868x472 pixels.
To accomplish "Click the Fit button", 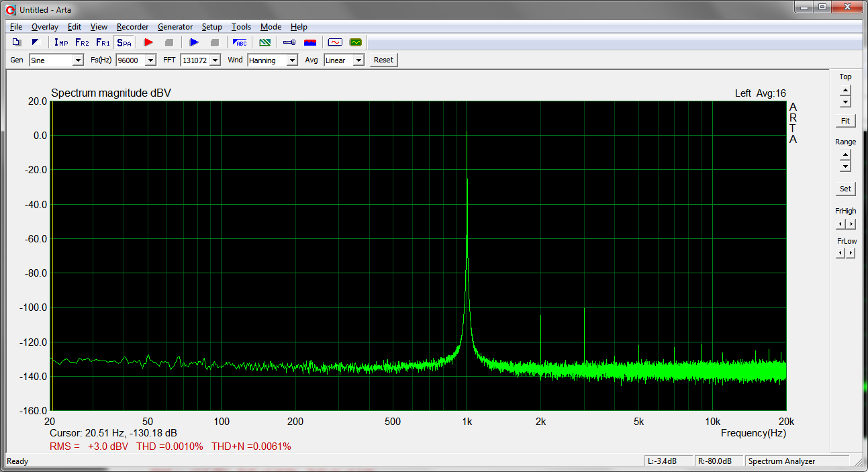I will pos(845,121).
